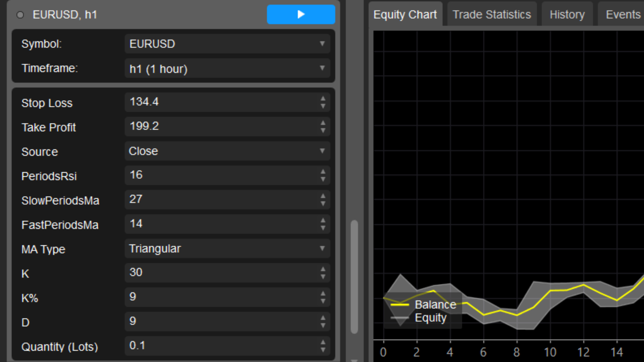Image resolution: width=644 pixels, height=362 pixels.
Task: Click the parameters panel vertical scrollbar
Action: [354, 277]
